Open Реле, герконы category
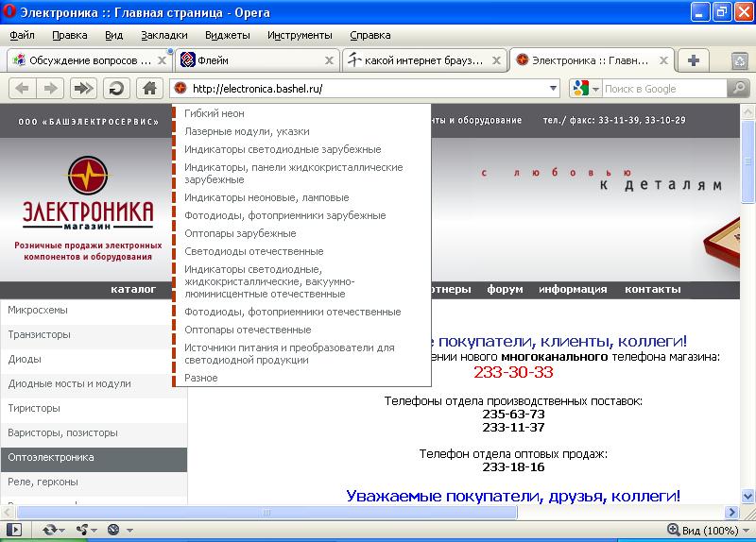This screenshot has width=756, height=542. tap(94, 483)
